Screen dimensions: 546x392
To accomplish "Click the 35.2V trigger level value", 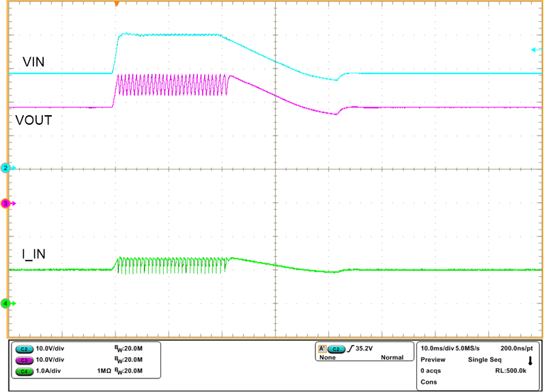I will [364, 348].
